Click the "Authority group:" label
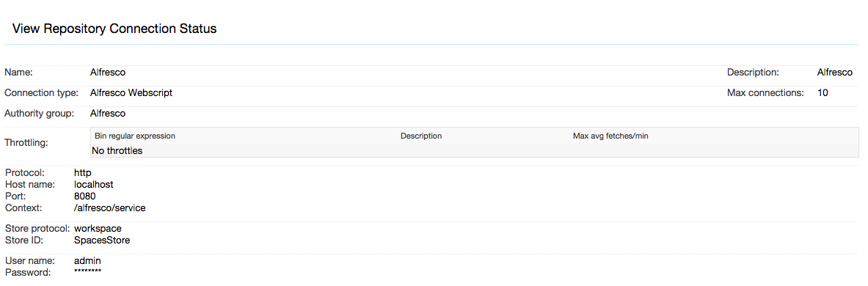868x286 pixels. click(x=40, y=114)
